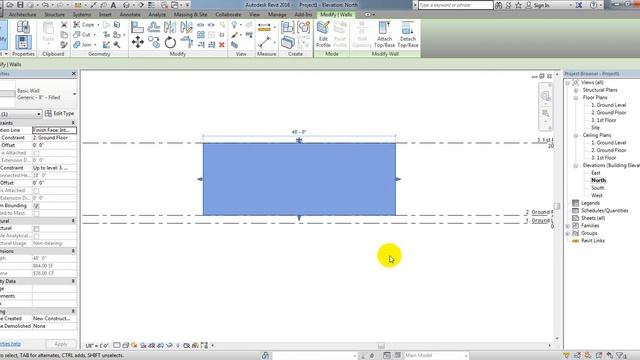Collapse the Floor Plans tree node
Viewport: 640px width, 360px height.
click(x=576, y=98)
